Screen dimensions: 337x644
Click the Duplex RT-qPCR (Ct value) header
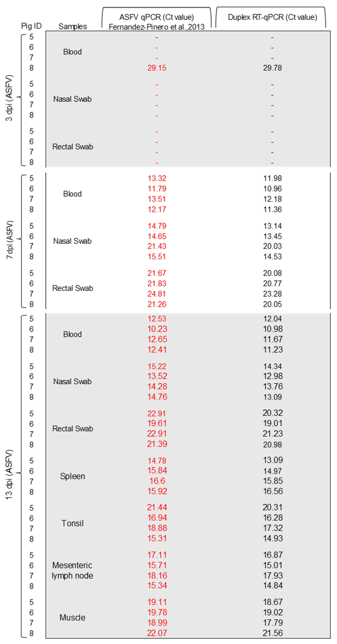(272, 17)
